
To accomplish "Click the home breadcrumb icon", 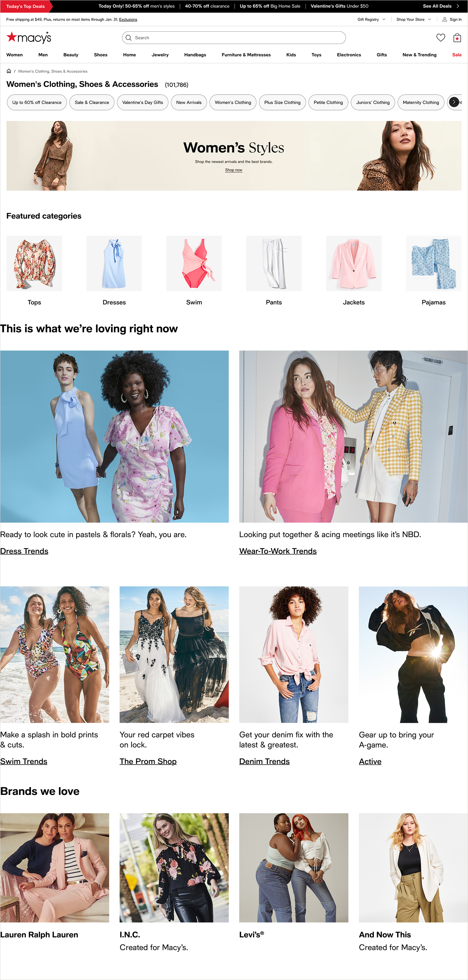I will point(9,71).
